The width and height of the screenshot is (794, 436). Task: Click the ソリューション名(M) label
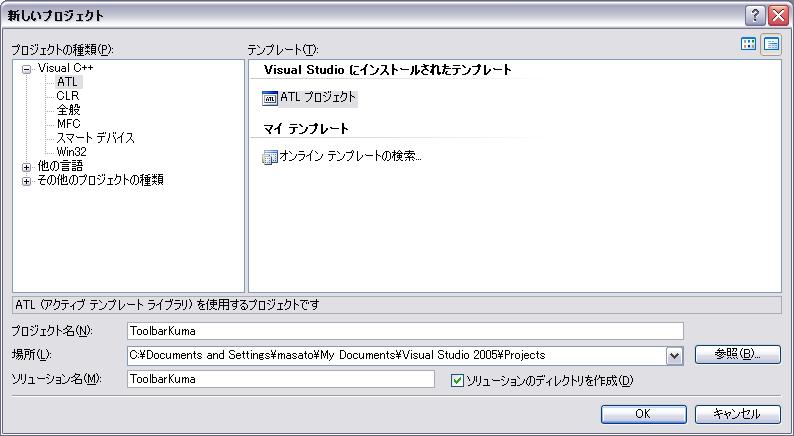57,379
